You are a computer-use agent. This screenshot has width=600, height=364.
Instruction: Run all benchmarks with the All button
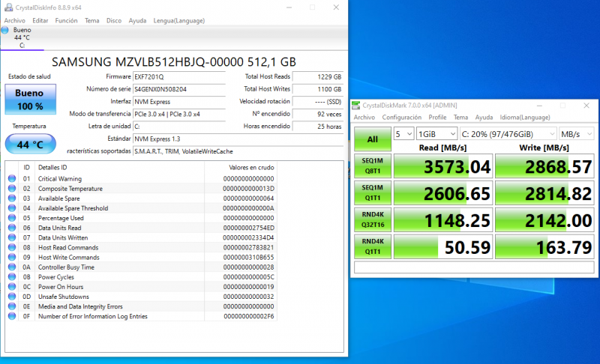pos(372,139)
